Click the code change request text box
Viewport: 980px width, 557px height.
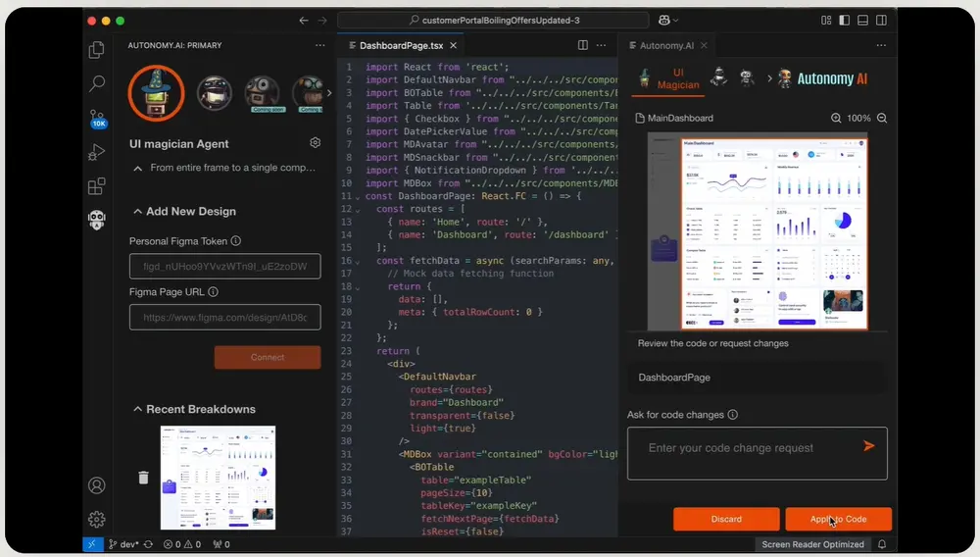758,454
